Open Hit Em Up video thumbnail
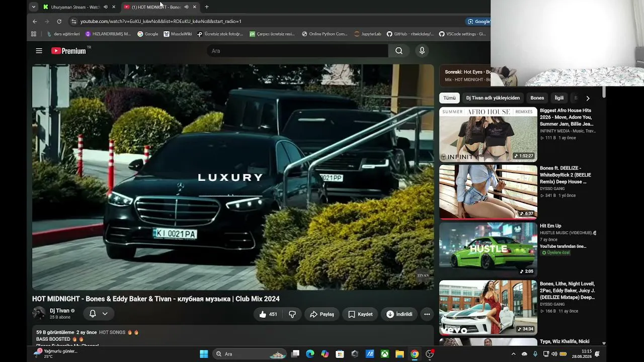Viewport: 644px width, 362px height. pos(488,250)
